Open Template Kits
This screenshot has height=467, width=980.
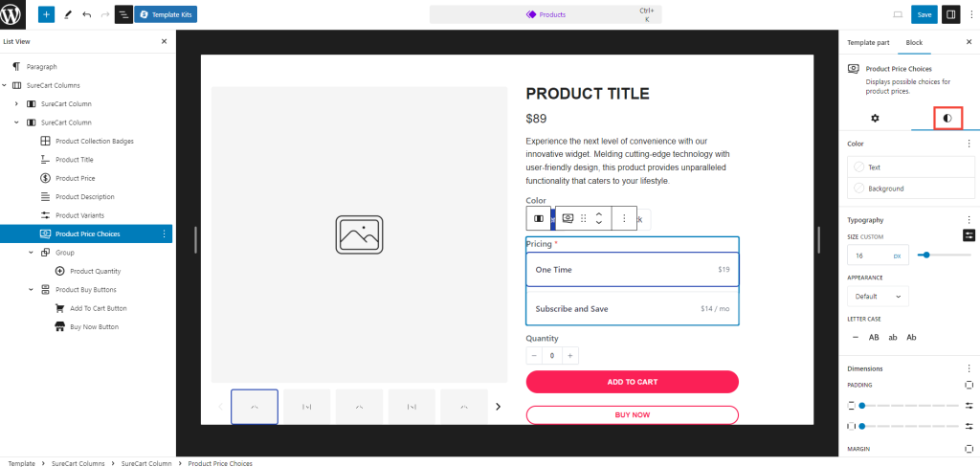166,14
